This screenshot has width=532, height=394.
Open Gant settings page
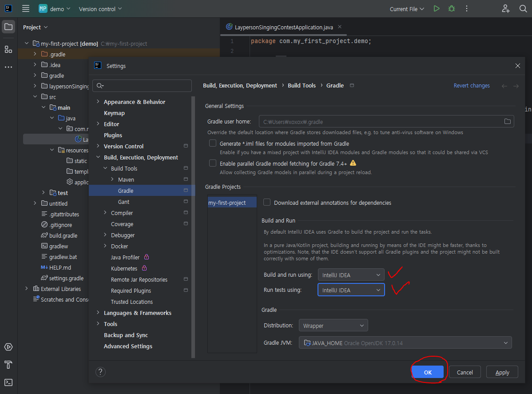123,202
